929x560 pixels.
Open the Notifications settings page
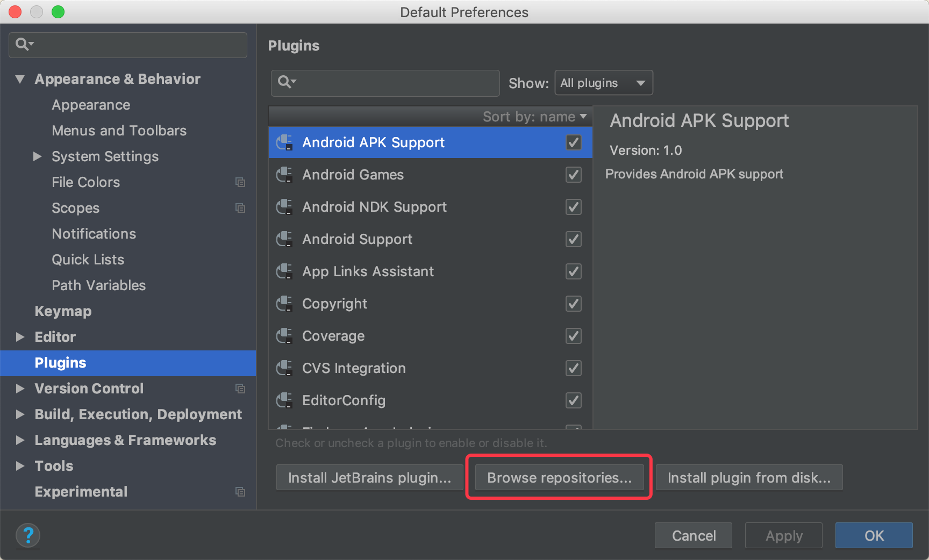pyautogui.click(x=94, y=234)
